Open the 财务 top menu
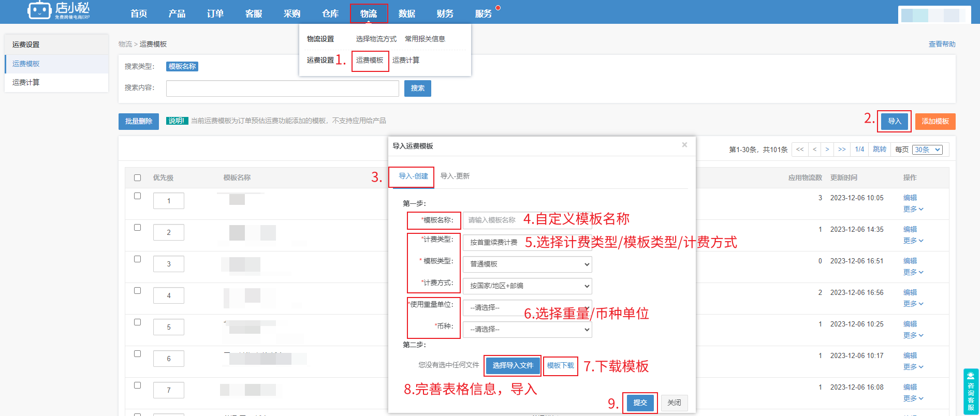This screenshot has width=980, height=416. [x=445, y=13]
